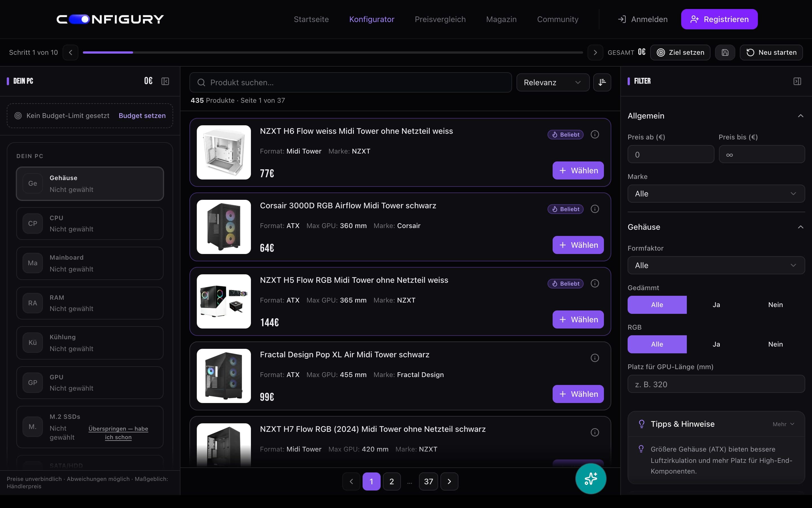This screenshot has height=508, width=812.
Task: Set Gedämmt filter to Ja
Action: pos(716,305)
